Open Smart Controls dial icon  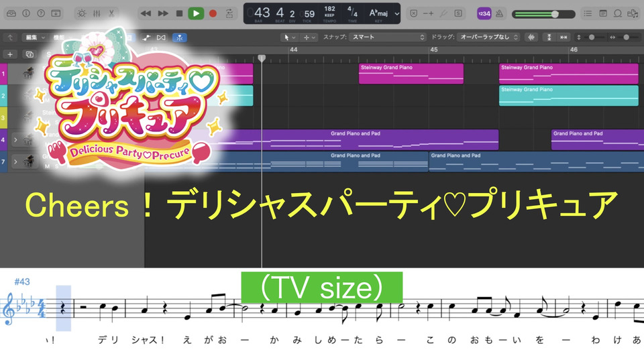click(82, 13)
